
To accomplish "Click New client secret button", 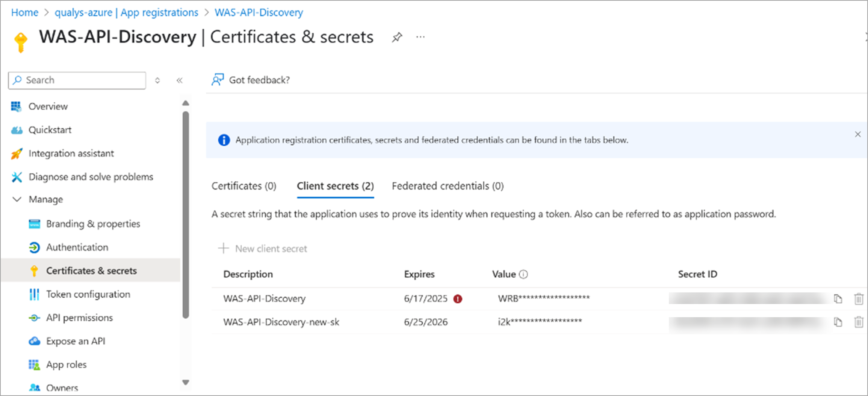I will [263, 248].
